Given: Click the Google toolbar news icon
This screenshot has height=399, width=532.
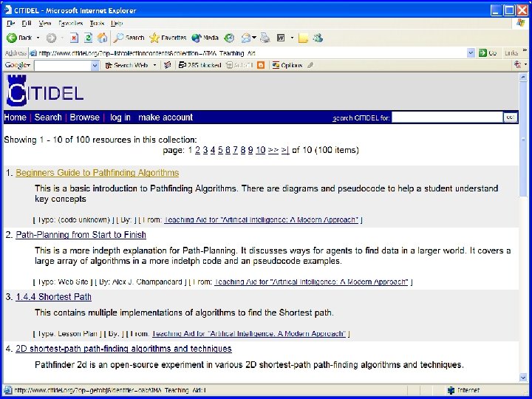Looking at the screenshot, I should 167,65.
